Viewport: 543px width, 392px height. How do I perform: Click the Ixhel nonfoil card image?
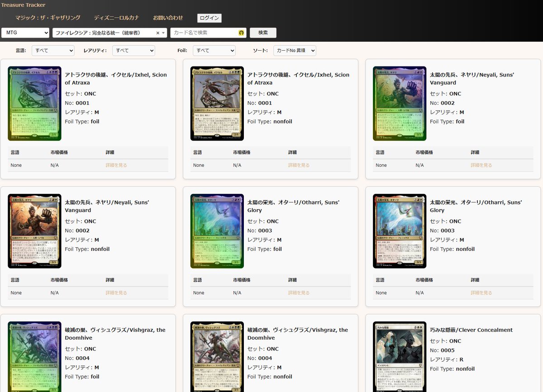tap(217, 104)
